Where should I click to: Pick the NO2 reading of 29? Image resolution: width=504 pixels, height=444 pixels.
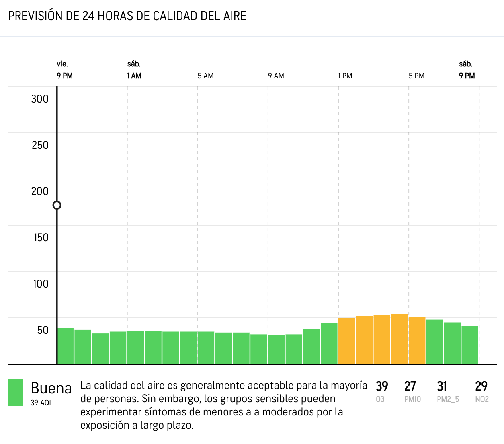point(481,386)
